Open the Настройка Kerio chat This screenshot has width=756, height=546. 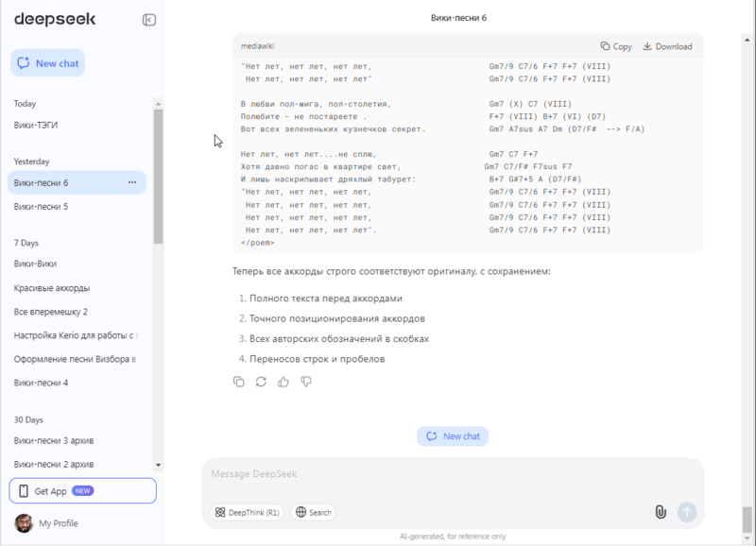77,335
